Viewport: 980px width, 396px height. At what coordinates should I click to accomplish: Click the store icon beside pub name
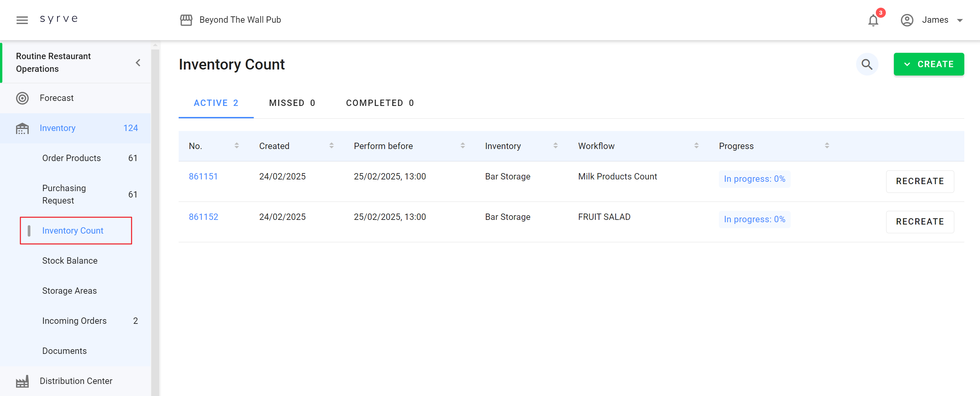(x=186, y=20)
